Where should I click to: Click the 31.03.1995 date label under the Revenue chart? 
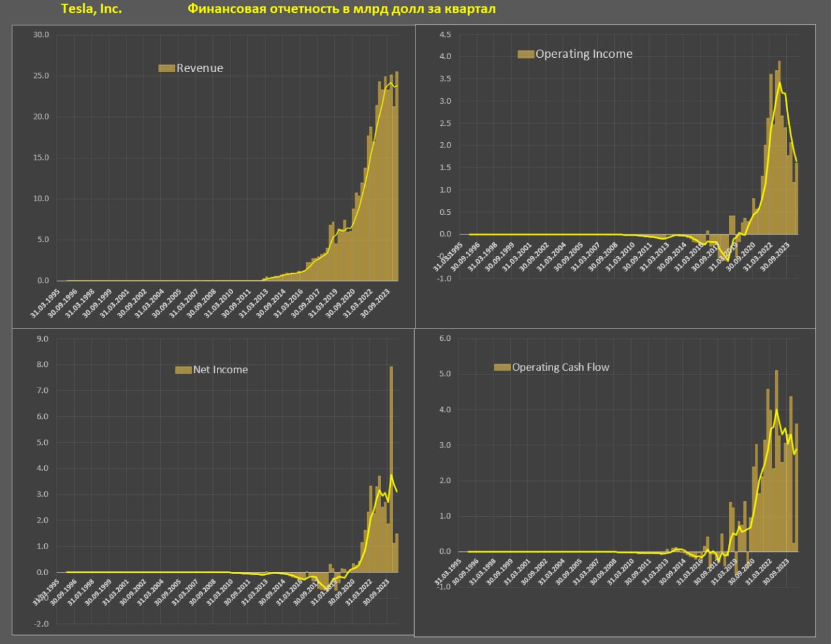[x=45, y=303]
